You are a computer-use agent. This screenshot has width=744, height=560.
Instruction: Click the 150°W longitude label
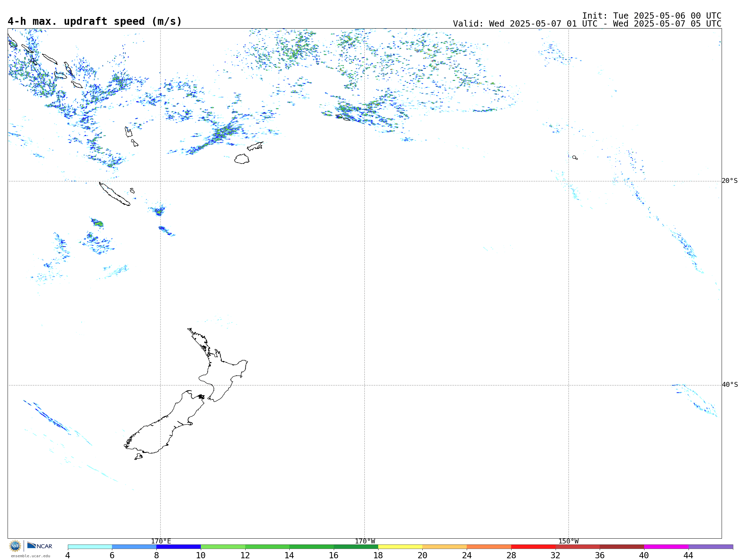[x=568, y=541]
